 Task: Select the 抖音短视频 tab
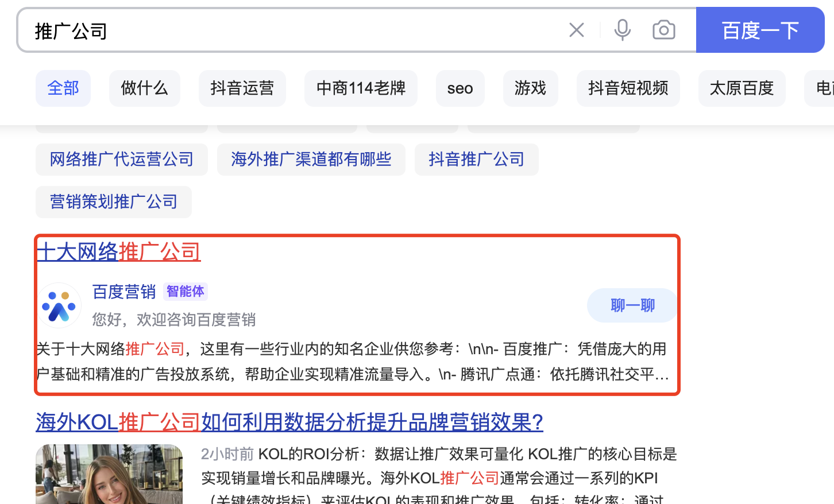click(628, 88)
